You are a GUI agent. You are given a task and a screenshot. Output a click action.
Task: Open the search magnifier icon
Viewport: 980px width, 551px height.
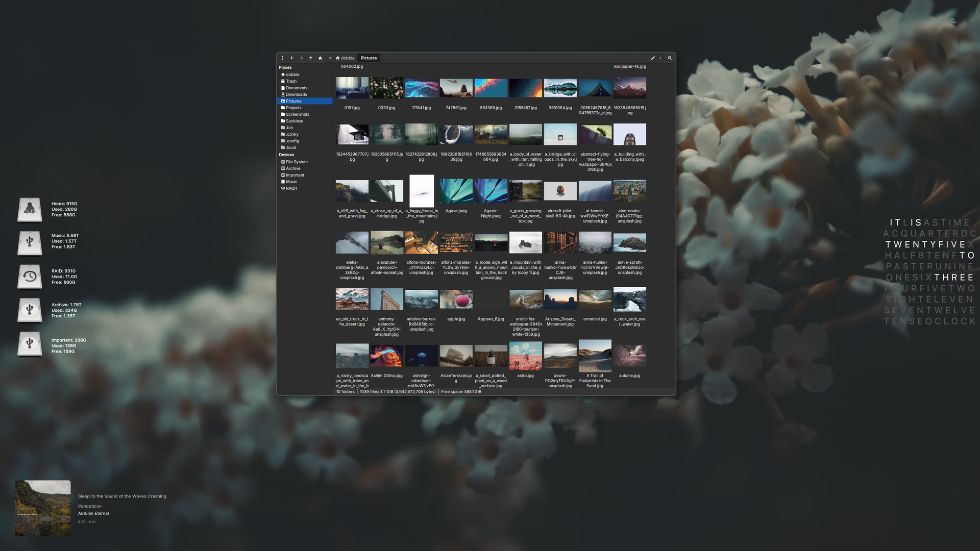[x=670, y=58]
